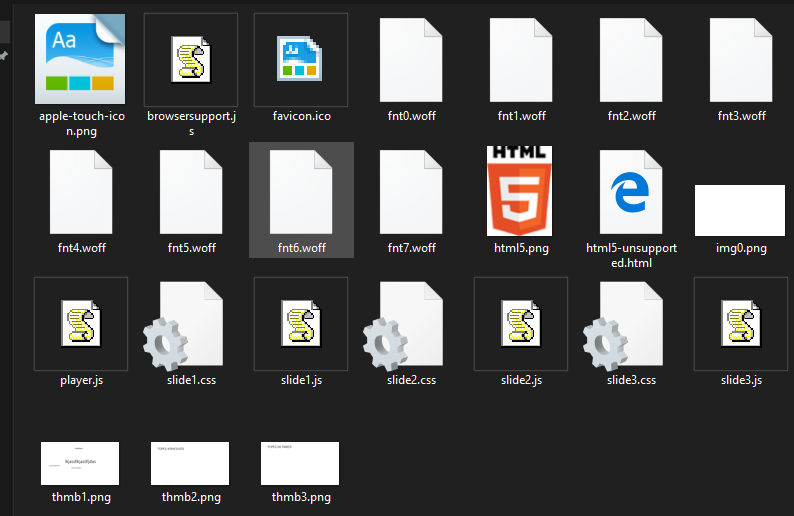Screen dimensions: 794x516
Task: Click the 'thmb3.png' file name label
Action: click(301, 497)
